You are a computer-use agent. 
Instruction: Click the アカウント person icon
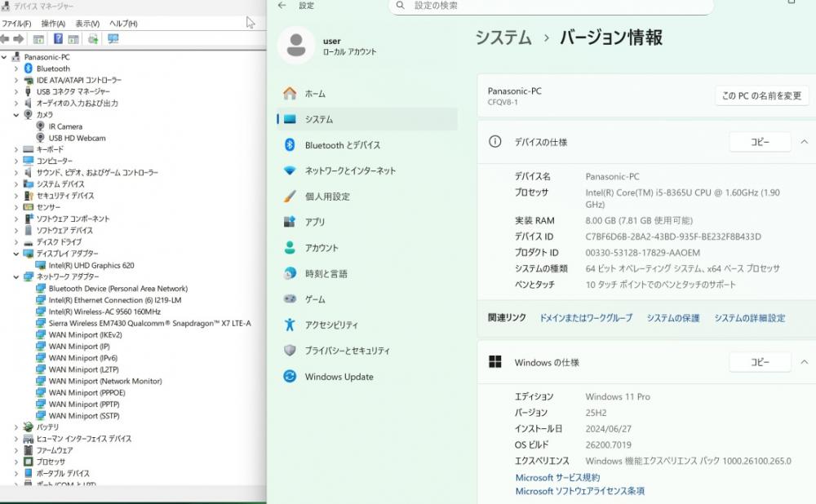[x=290, y=248]
